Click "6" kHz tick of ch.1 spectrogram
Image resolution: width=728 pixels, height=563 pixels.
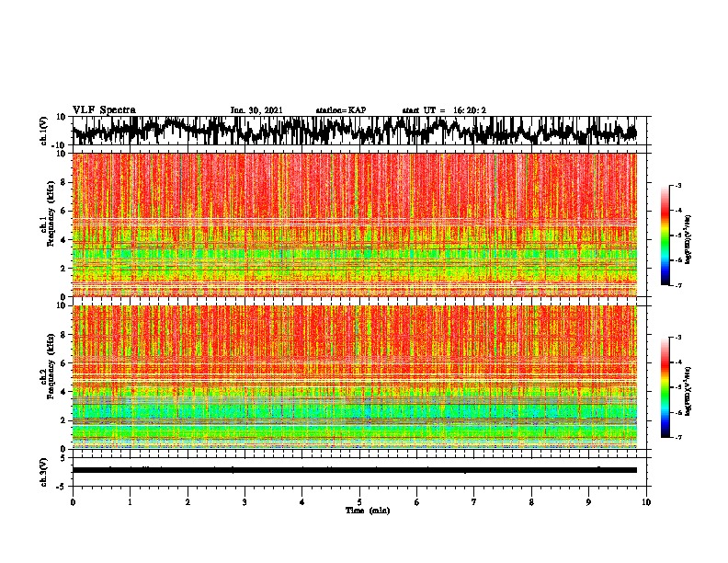point(64,211)
